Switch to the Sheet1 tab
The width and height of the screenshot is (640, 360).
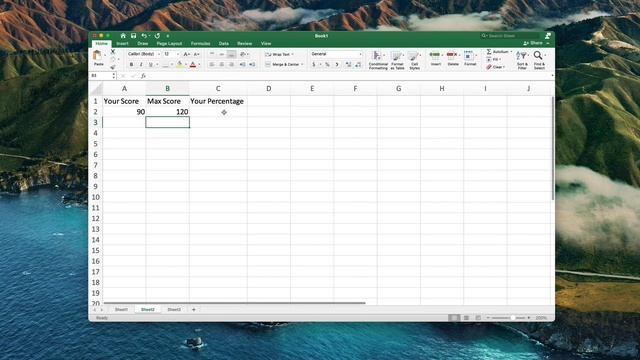pos(121,310)
